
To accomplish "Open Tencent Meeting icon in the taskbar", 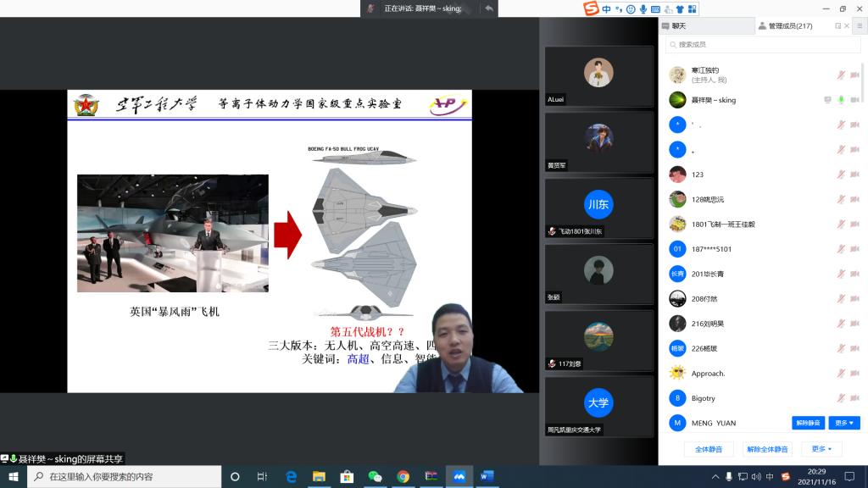I will (x=459, y=477).
